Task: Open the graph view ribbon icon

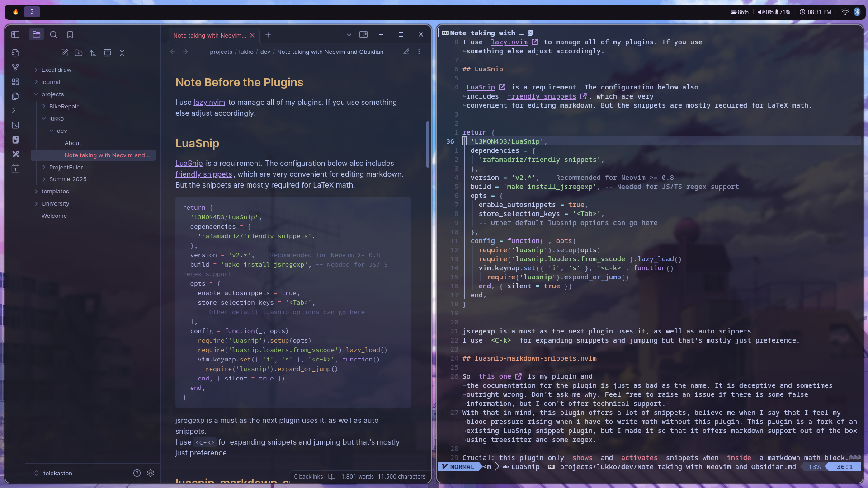Action: pyautogui.click(x=15, y=67)
